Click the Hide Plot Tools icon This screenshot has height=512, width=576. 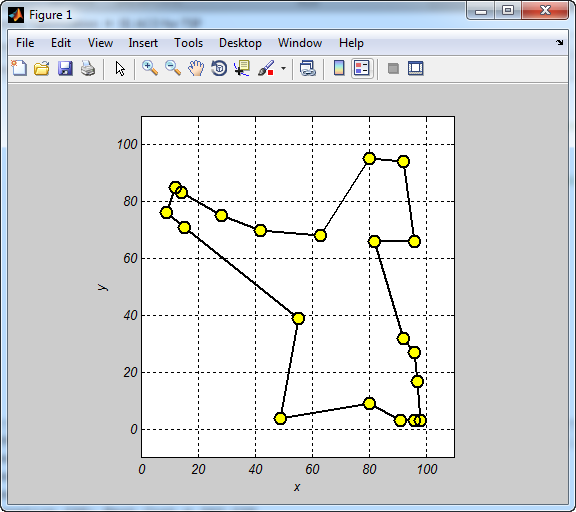(393, 68)
